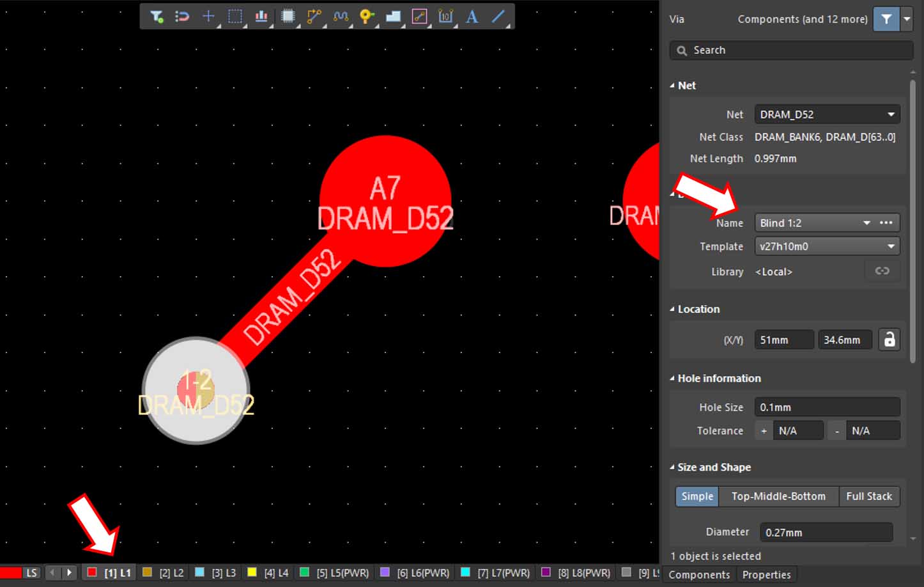The height and width of the screenshot is (587, 924).
Task: Click the blue filter button in Properties panel
Action: pos(886,19)
